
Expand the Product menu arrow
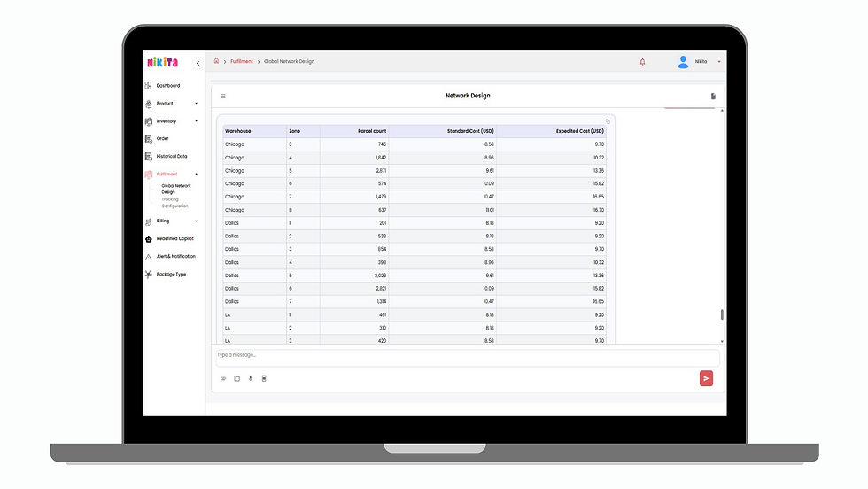(x=196, y=104)
